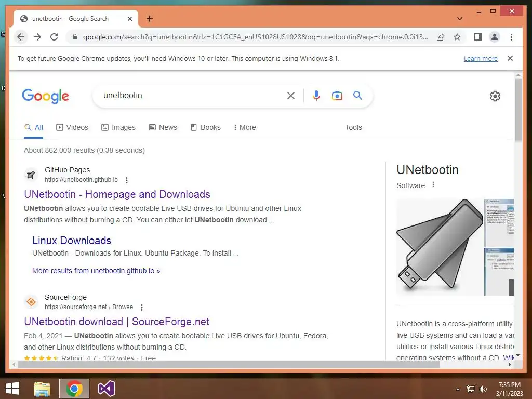This screenshot has width=532, height=399.
Task: Click into the unetbootin search field
Action: pos(192,96)
